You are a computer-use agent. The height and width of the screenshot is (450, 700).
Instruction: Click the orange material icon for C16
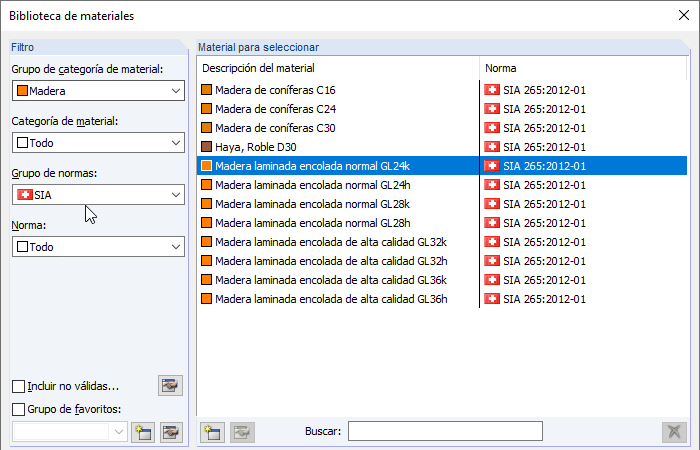207,90
